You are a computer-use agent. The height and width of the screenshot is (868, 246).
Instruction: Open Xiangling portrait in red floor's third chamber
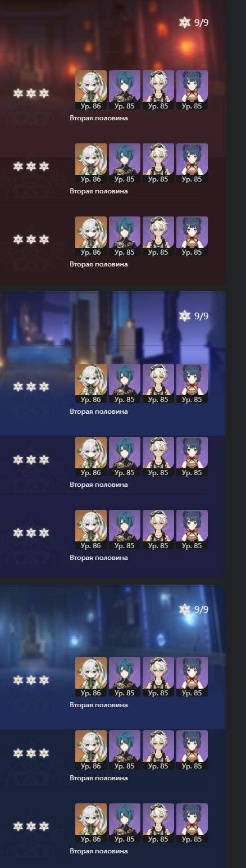pyautogui.click(x=192, y=236)
